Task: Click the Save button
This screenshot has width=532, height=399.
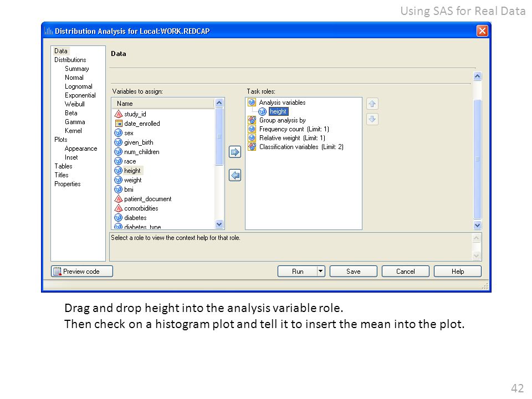Action: tap(353, 271)
